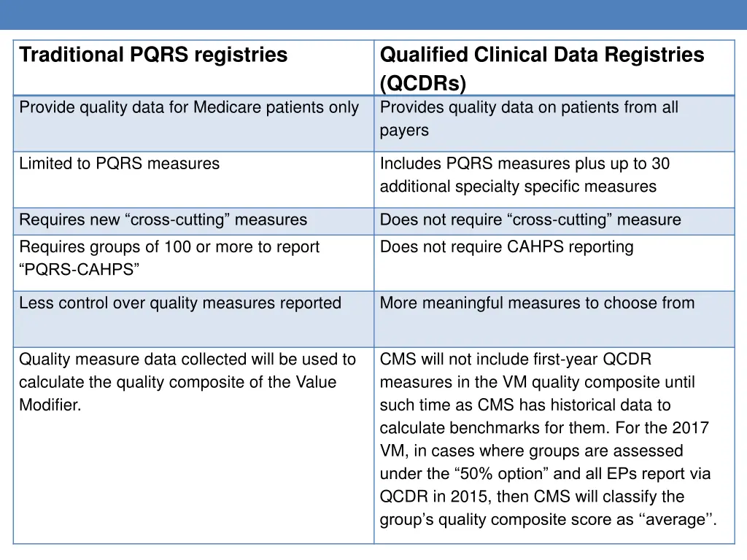Click the quoted "PQRS-CAHPS" text
The width and height of the screenshot is (747, 560).
point(80,271)
